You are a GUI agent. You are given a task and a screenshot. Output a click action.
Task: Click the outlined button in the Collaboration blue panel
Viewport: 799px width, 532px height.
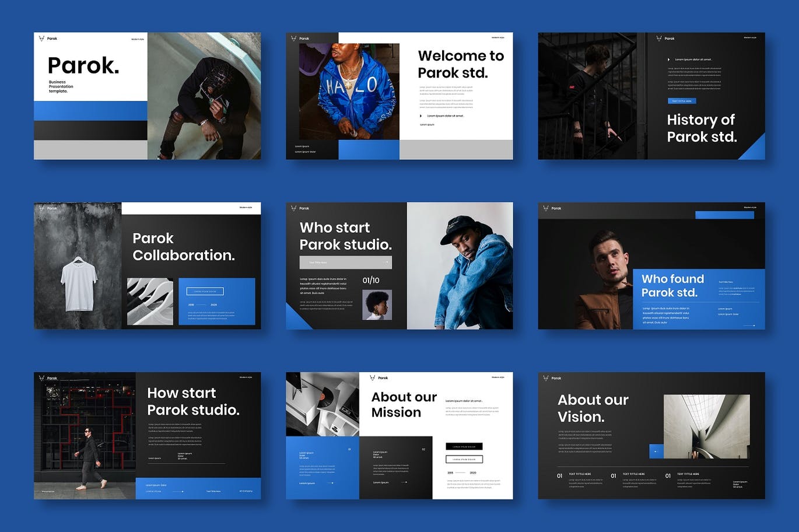[x=205, y=291]
